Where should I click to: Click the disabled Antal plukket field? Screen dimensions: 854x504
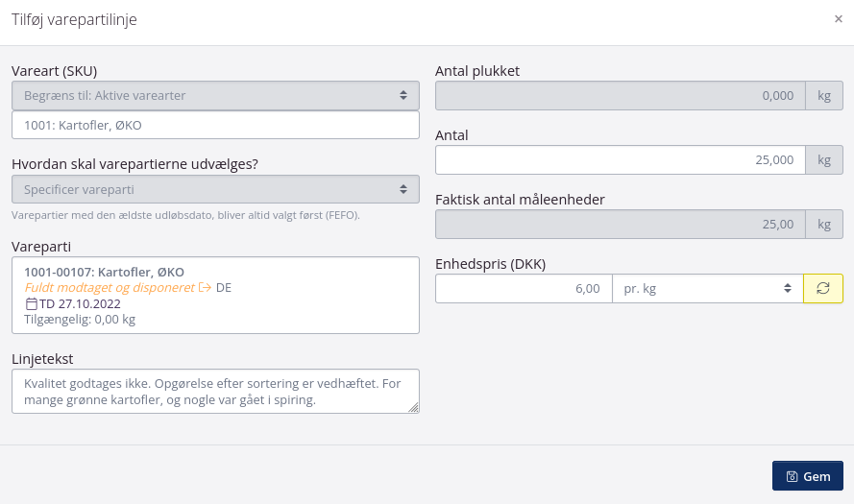point(619,95)
